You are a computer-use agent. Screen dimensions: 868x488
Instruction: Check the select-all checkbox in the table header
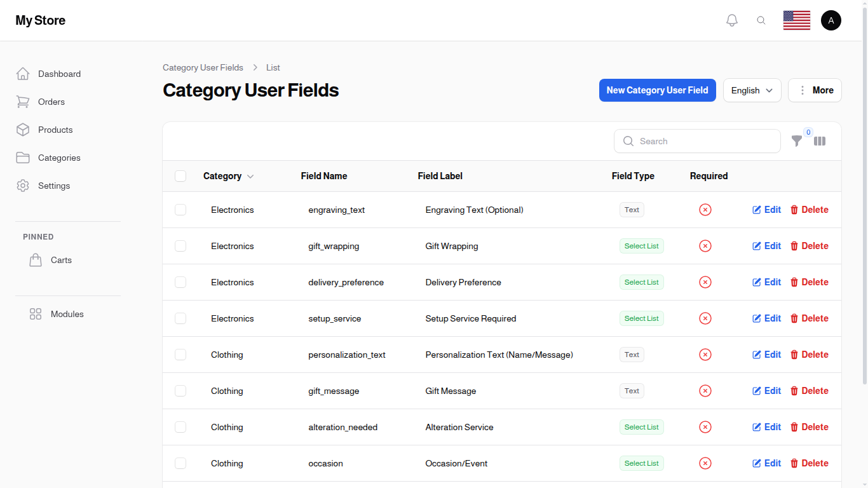180,176
